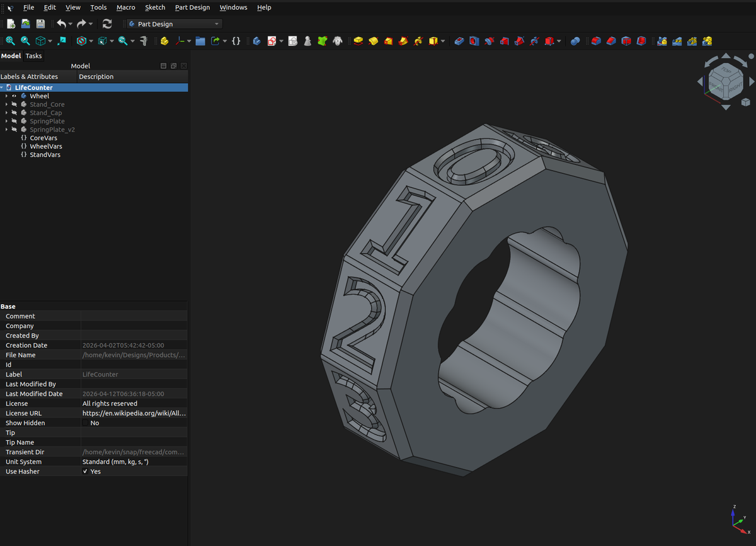Click the Thickness tool
Screen dimensions: 756x546
(641, 41)
